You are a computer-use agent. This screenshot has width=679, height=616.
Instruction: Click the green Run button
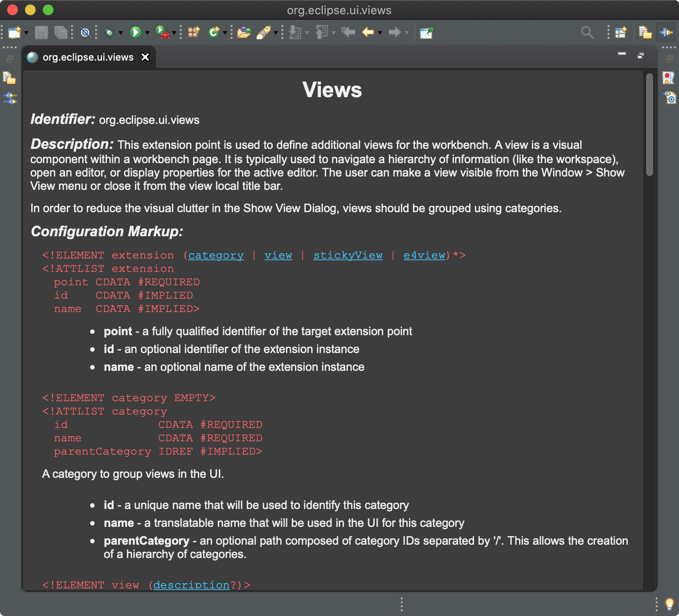(x=135, y=33)
